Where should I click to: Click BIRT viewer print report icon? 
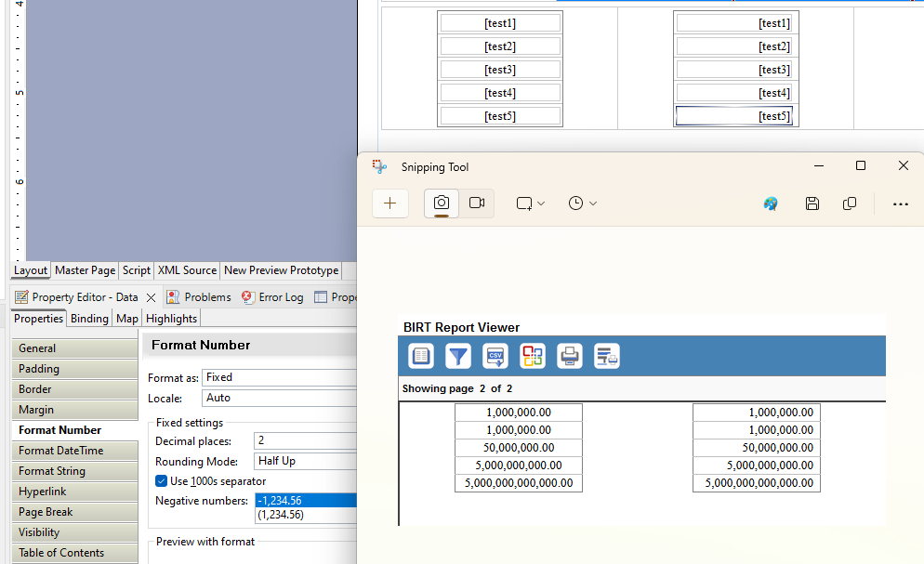pyautogui.click(x=569, y=356)
